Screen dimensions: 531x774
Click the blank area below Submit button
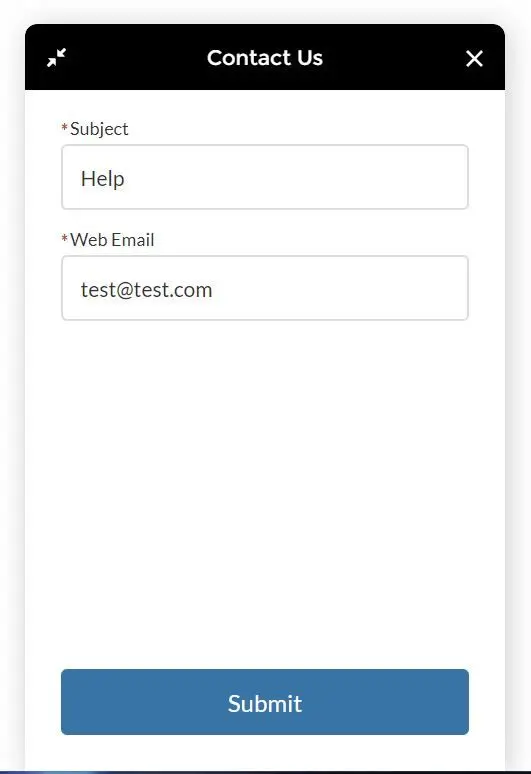coord(265,752)
